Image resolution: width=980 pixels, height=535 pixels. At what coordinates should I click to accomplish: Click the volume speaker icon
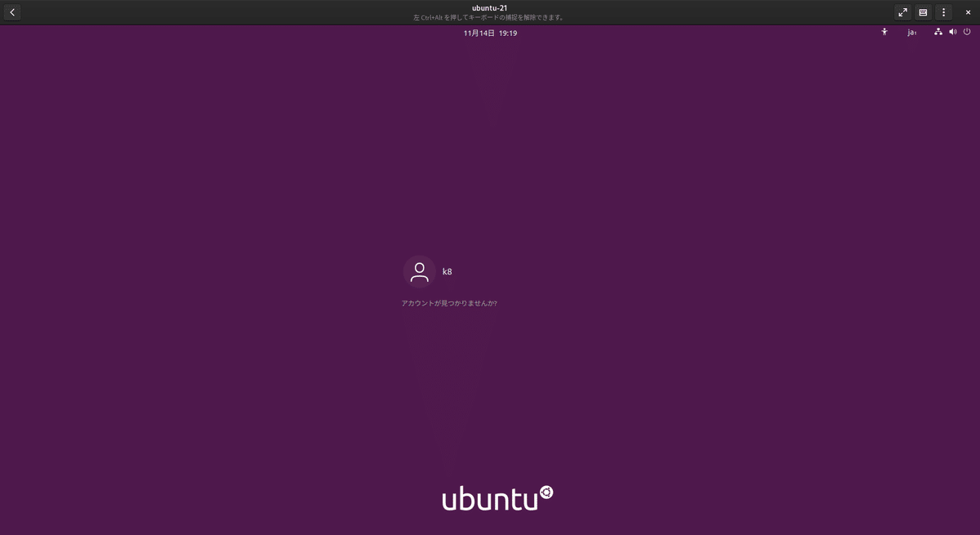(953, 33)
